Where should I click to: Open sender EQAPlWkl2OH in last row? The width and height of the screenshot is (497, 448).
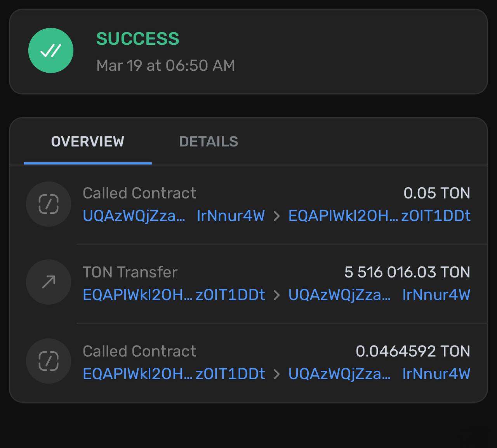(x=174, y=374)
